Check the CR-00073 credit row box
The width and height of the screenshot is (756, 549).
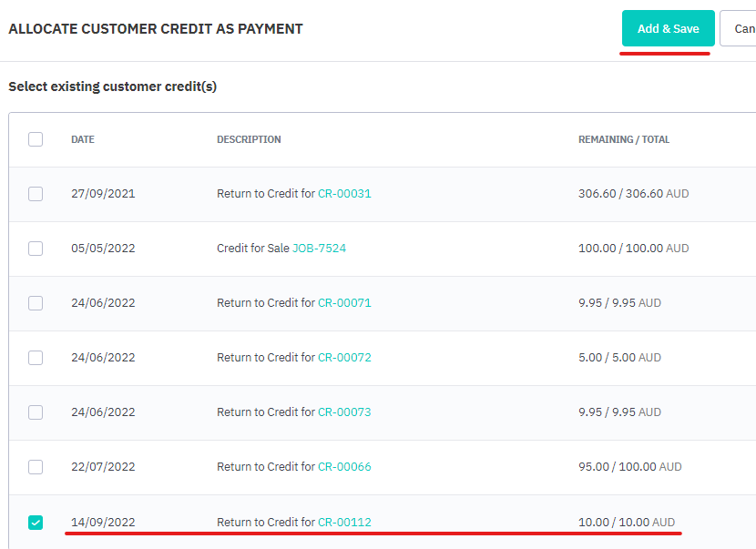pos(36,412)
